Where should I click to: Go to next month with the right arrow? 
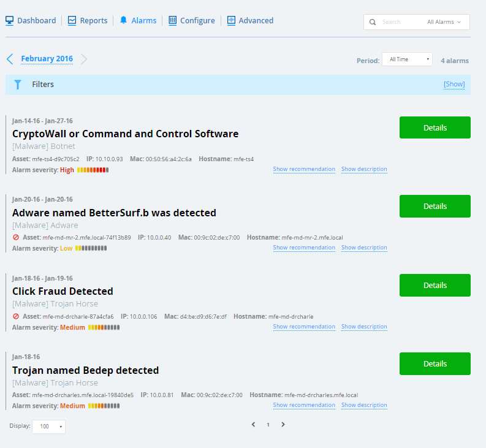pyautogui.click(x=84, y=59)
